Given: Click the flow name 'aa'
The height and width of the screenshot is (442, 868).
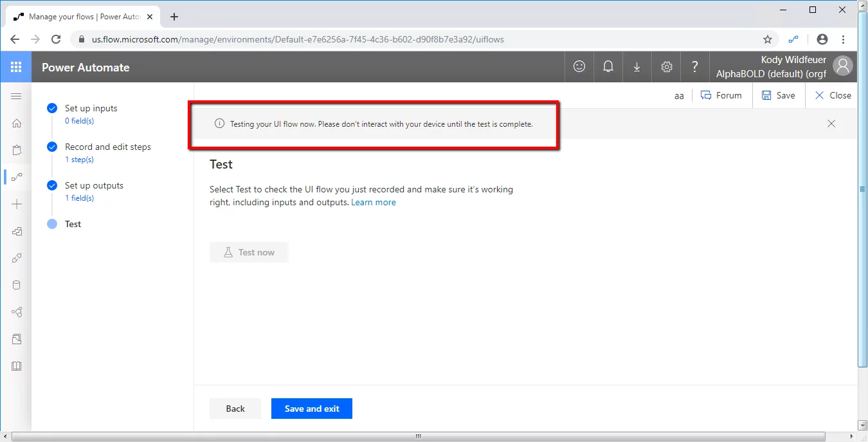Looking at the screenshot, I should tap(679, 96).
